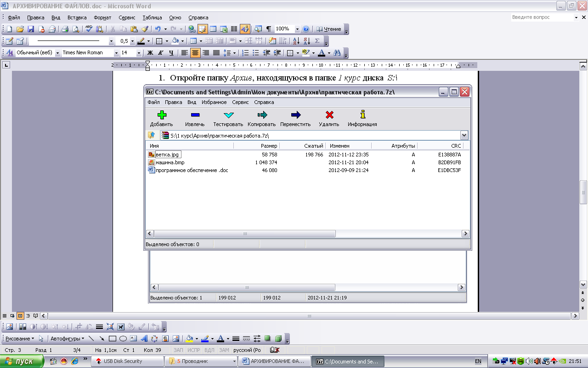Toggle Underline formatting (Ч)
The image size is (588, 368).
(171, 53)
